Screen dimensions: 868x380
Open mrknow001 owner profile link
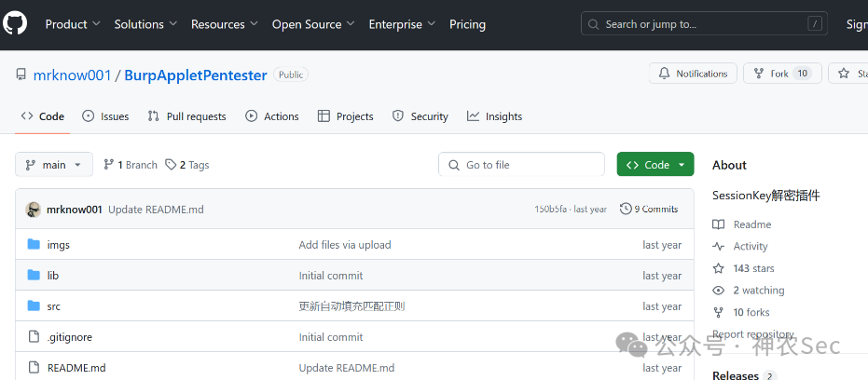pos(72,75)
